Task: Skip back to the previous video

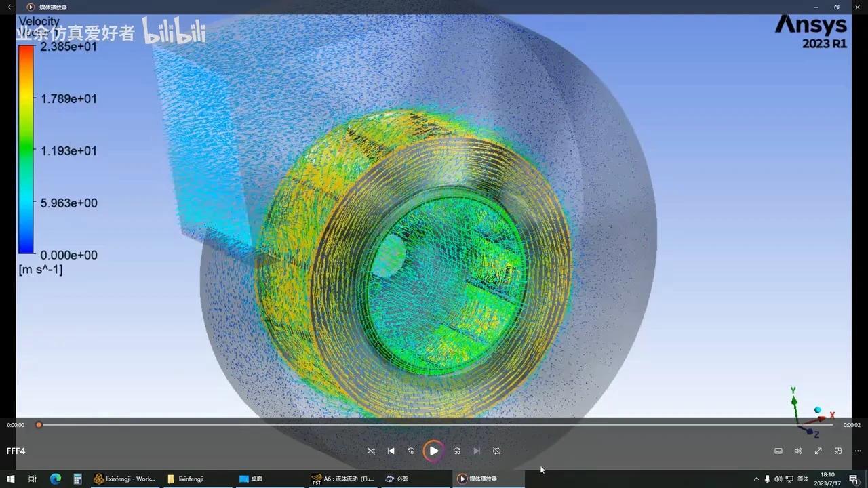Action: click(x=391, y=451)
